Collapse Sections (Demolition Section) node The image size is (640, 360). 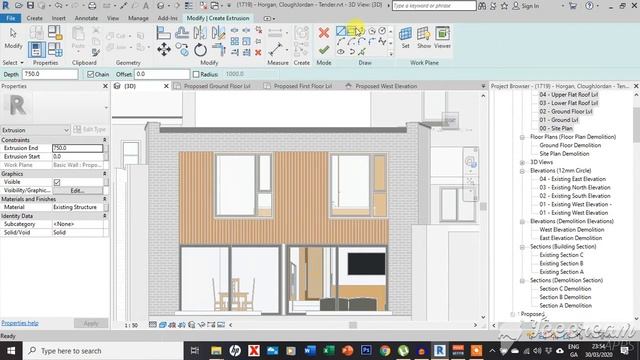click(522, 281)
